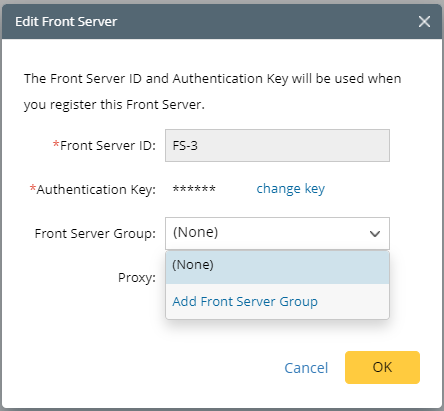
Task: Click the red asterisk beside Authentication Key
Action: 33,188
